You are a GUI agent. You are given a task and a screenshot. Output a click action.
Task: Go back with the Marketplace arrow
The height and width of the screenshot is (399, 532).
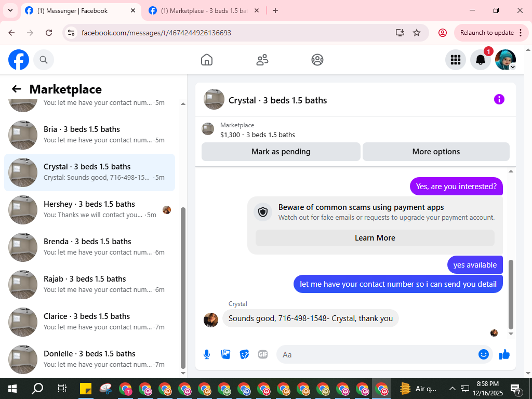pos(16,89)
